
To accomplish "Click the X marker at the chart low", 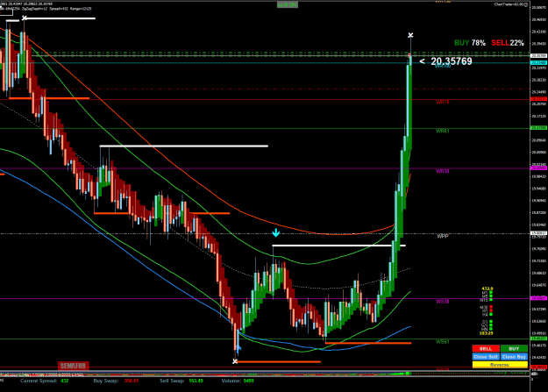I will point(235,361).
